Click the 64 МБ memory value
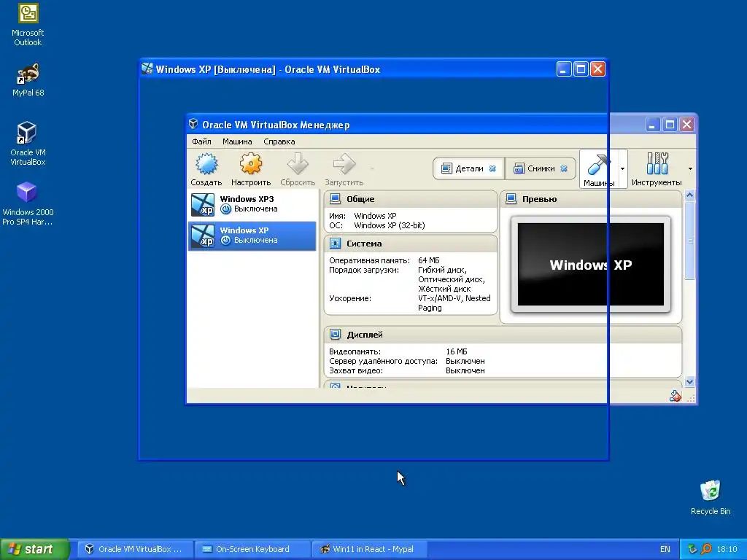The image size is (747, 560). coord(429,260)
